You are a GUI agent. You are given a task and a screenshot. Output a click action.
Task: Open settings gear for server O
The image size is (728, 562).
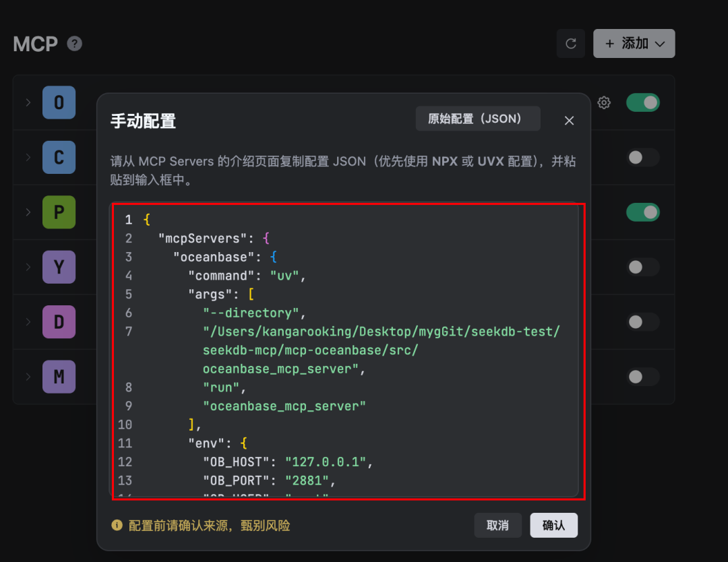[x=603, y=102]
